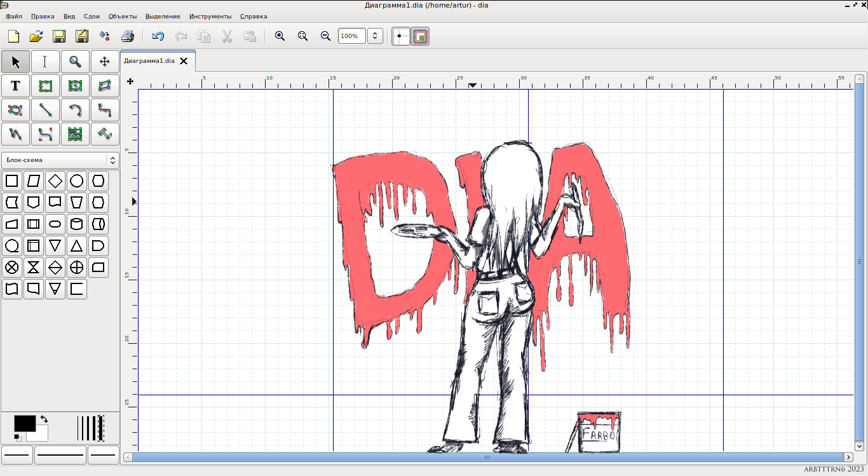Open the Блок-схема sheet dropdown

pyautogui.click(x=60, y=160)
